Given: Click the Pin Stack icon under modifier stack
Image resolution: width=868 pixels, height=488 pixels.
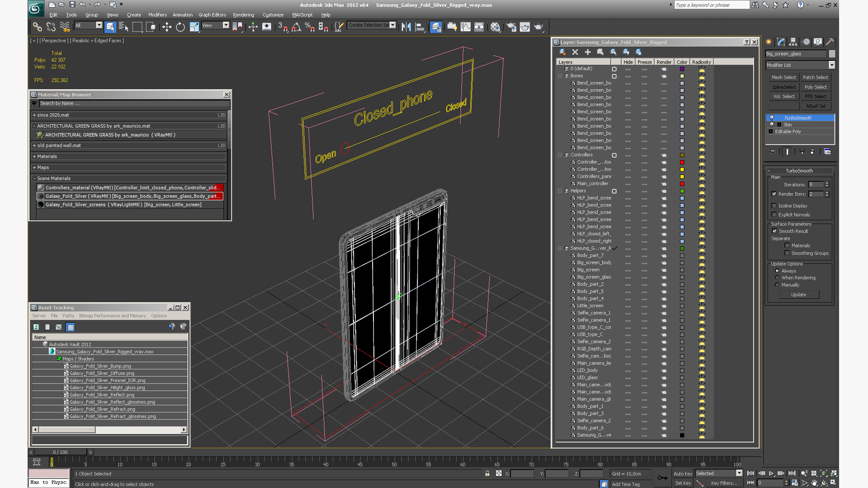Looking at the screenshot, I should click(772, 152).
